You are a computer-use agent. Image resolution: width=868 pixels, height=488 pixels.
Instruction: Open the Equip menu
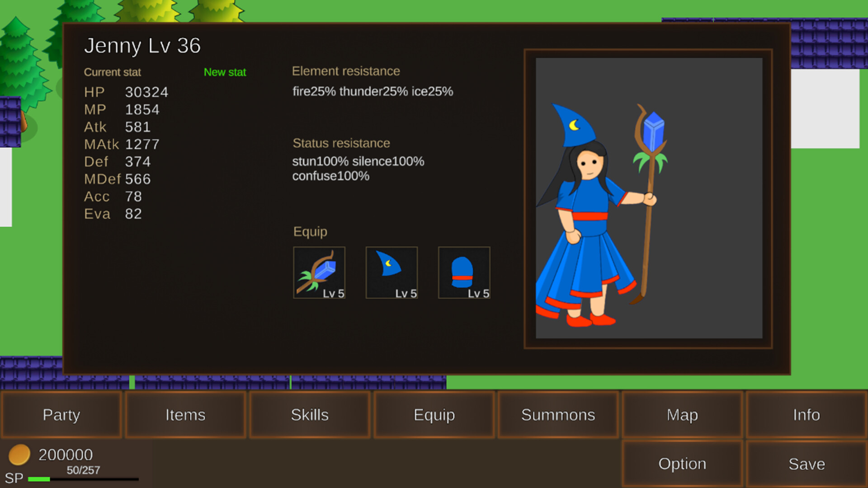(x=434, y=415)
